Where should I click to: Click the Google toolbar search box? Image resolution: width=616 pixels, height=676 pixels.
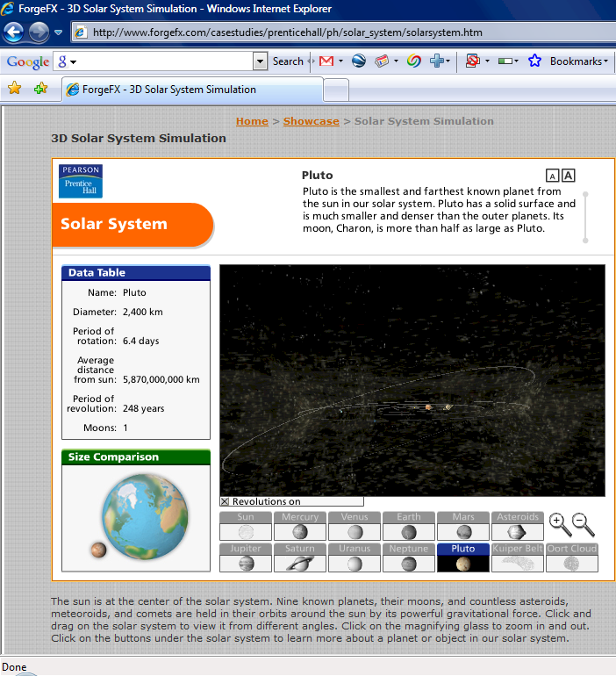pos(161,61)
